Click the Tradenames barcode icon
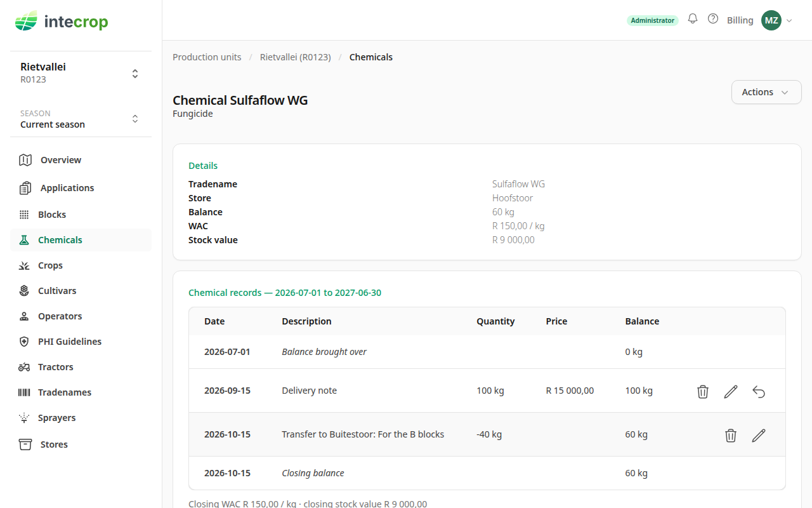 click(24, 392)
